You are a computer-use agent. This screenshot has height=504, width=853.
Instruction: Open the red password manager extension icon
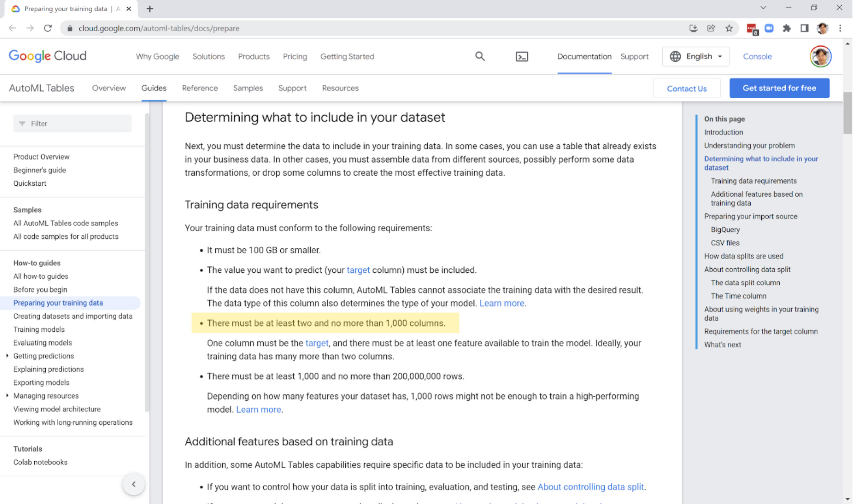[x=751, y=28]
